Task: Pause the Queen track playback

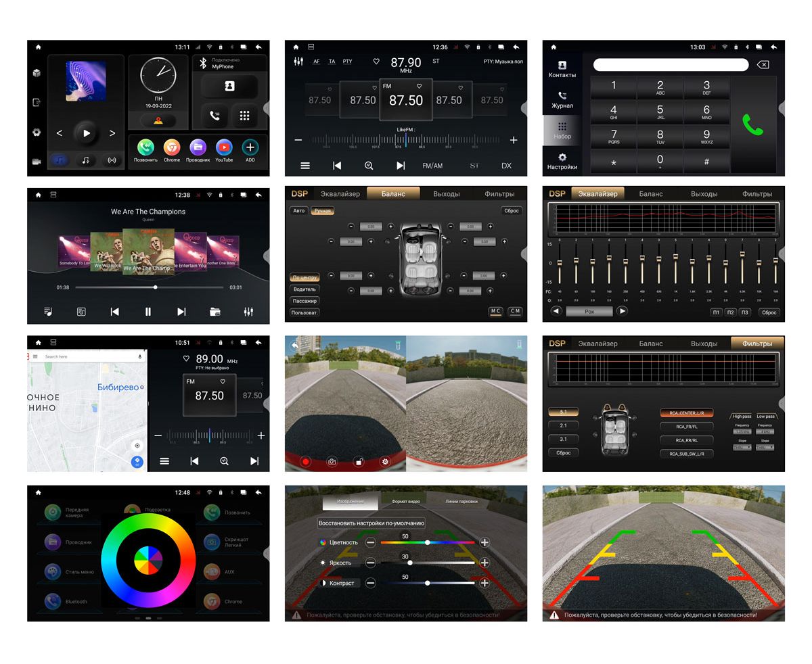Action: coord(148,312)
